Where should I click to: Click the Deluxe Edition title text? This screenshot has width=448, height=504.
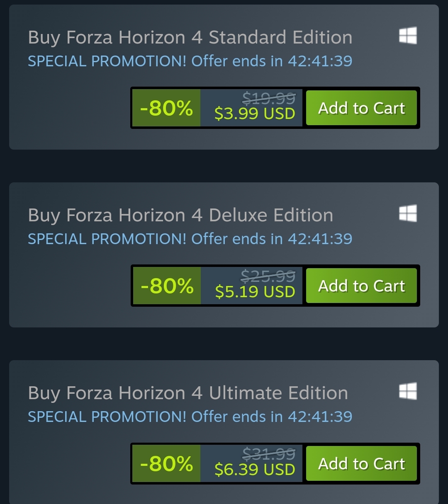[180, 215]
